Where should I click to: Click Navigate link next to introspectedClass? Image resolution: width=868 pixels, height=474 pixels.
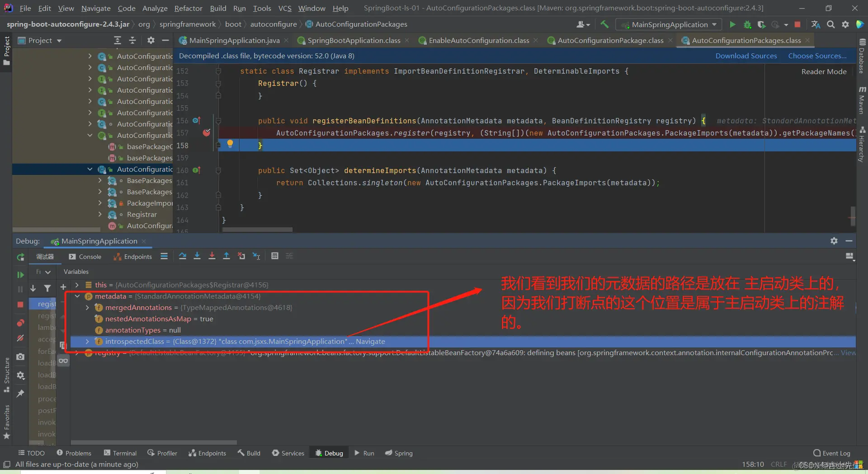click(x=370, y=342)
